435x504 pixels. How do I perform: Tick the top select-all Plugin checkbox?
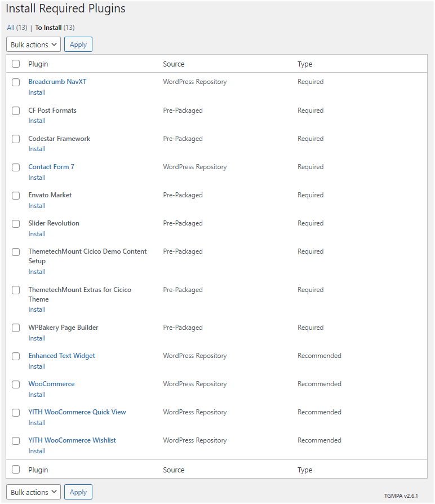tap(16, 64)
